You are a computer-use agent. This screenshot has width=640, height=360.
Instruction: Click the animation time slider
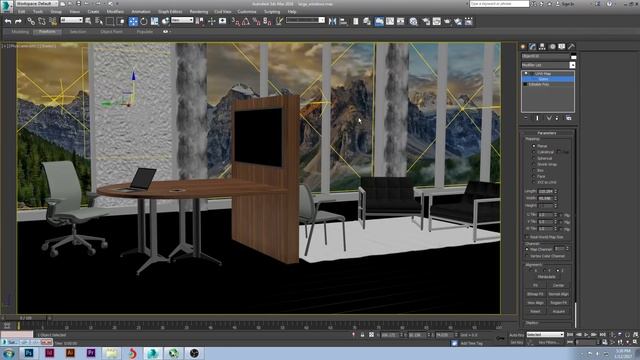(x=26, y=318)
